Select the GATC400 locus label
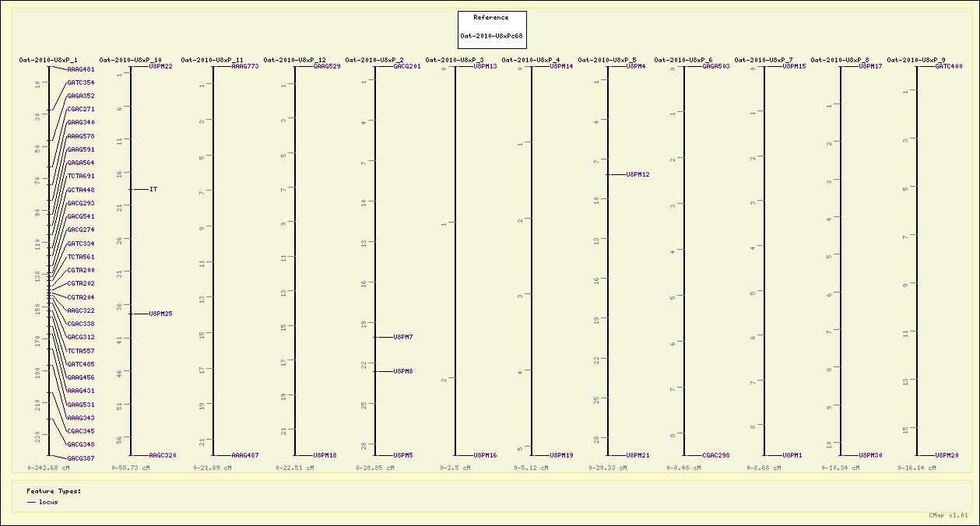Screen dimensions: 980x526 (949, 67)
